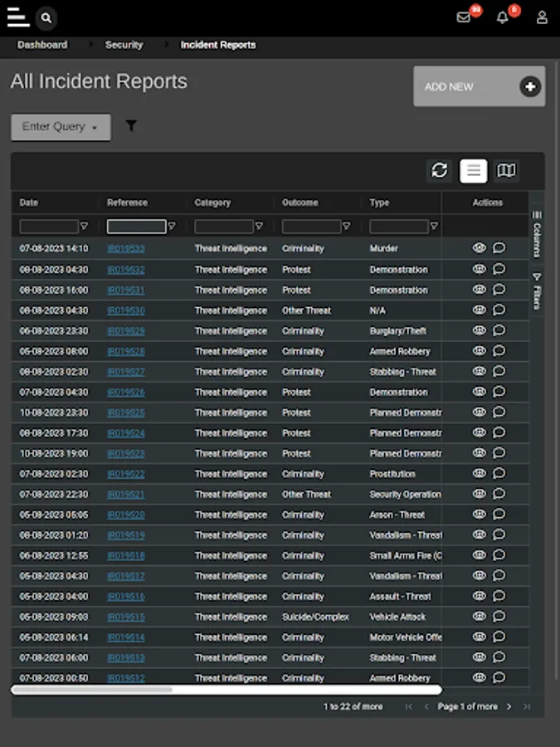Click the ADD NEW button
Screen dimensions: 560x747
pyautogui.click(x=479, y=86)
